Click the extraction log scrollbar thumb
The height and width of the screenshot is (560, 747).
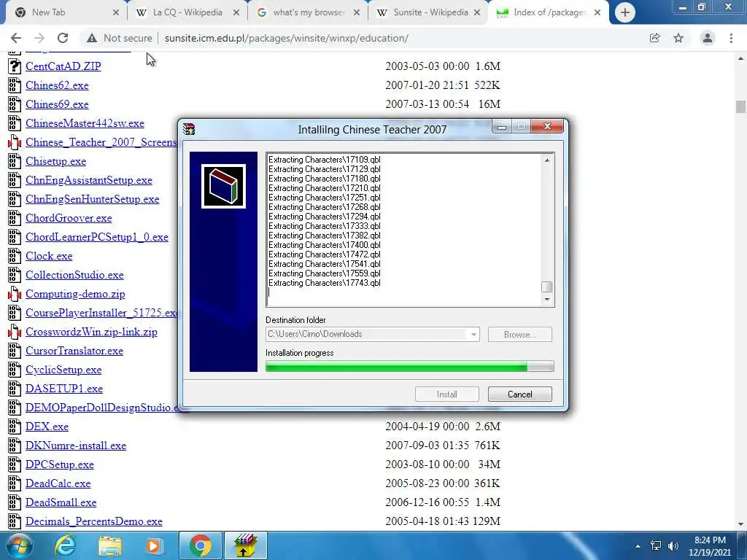pos(547,287)
